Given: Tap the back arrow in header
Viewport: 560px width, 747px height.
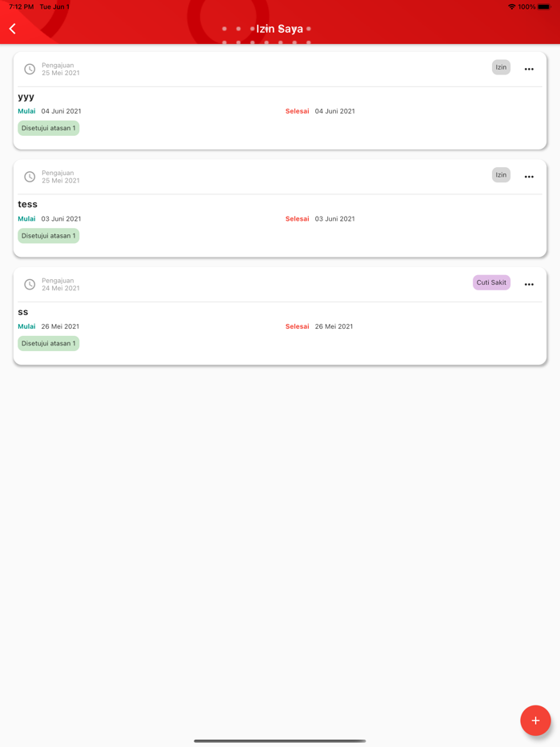Looking at the screenshot, I should 13,29.
